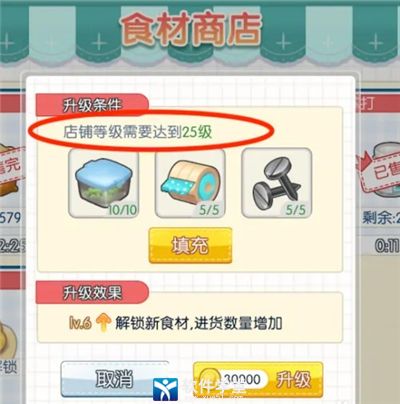
Task: Click the yellow 填充 fill button
Action: coord(190,246)
